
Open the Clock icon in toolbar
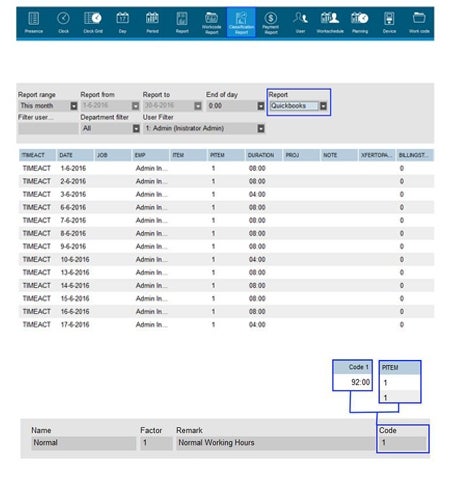pyautogui.click(x=63, y=22)
